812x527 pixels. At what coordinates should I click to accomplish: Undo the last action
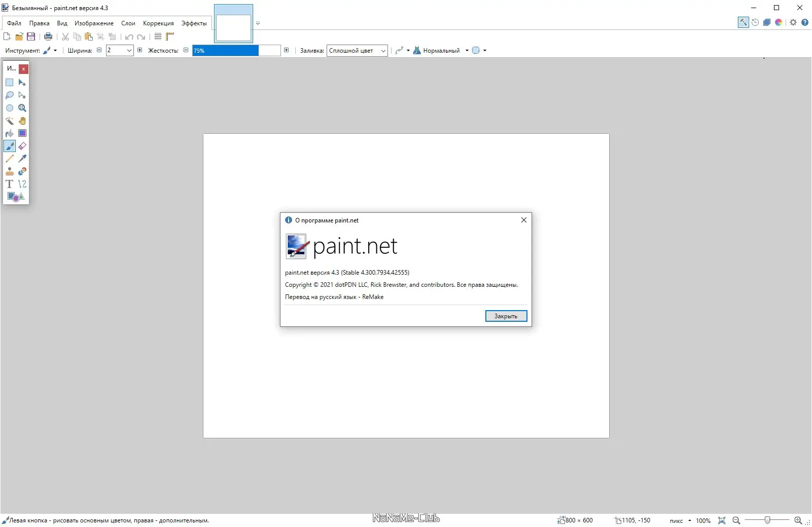click(x=129, y=36)
